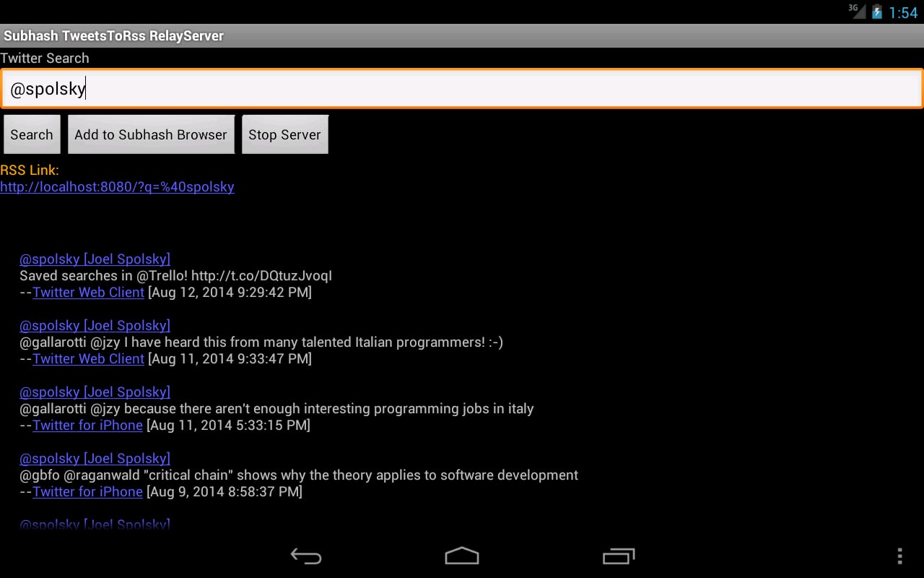
Task: Open the localhost:8080 RSS link
Action: click(x=117, y=187)
